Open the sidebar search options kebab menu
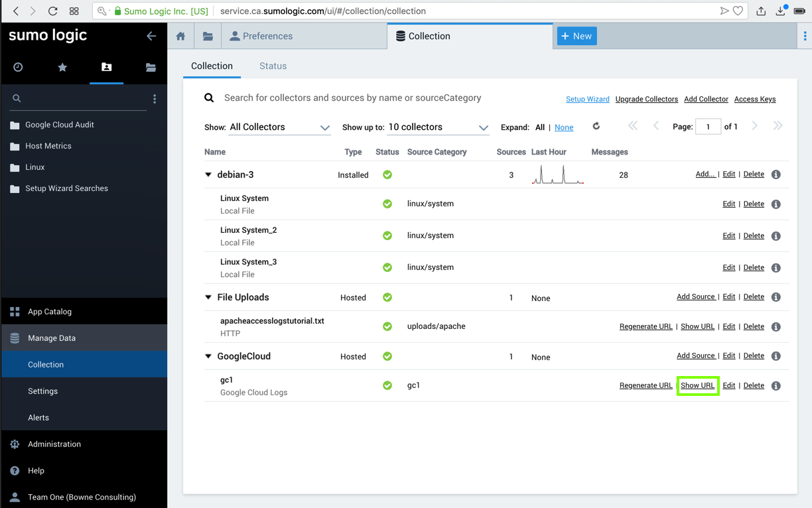 (155, 99)
